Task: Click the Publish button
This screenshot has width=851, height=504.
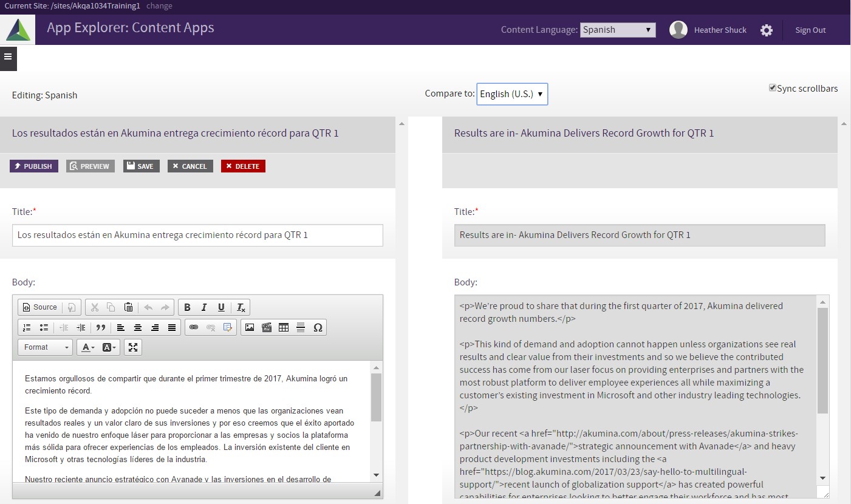Action: point(34,166)
